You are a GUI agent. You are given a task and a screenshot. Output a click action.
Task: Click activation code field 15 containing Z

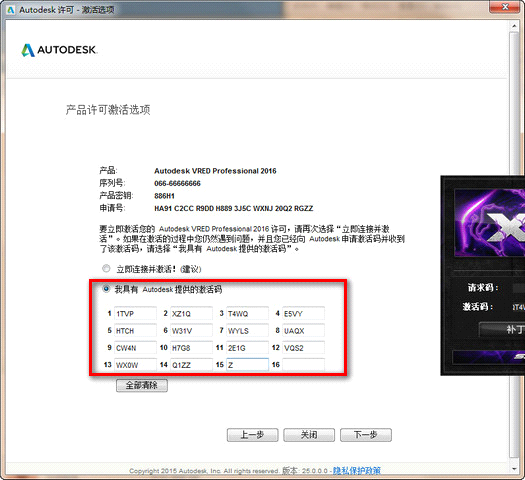click(247, 365)
